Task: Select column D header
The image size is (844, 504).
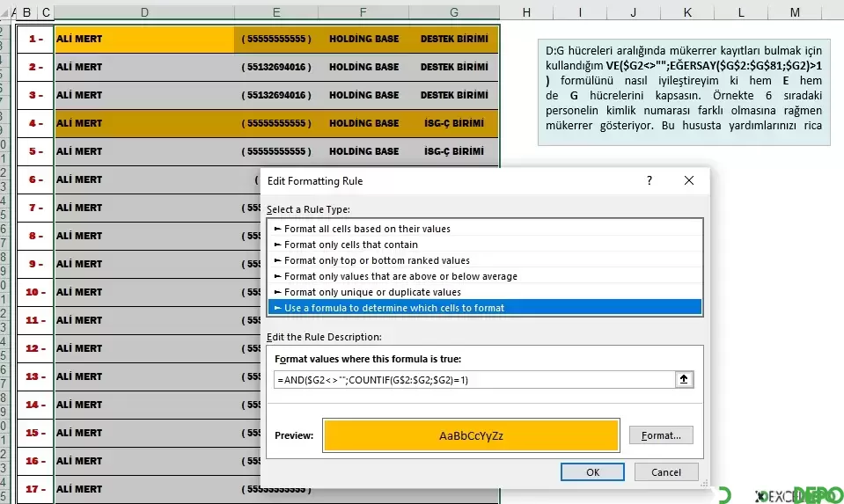Action: pos(144,12)
